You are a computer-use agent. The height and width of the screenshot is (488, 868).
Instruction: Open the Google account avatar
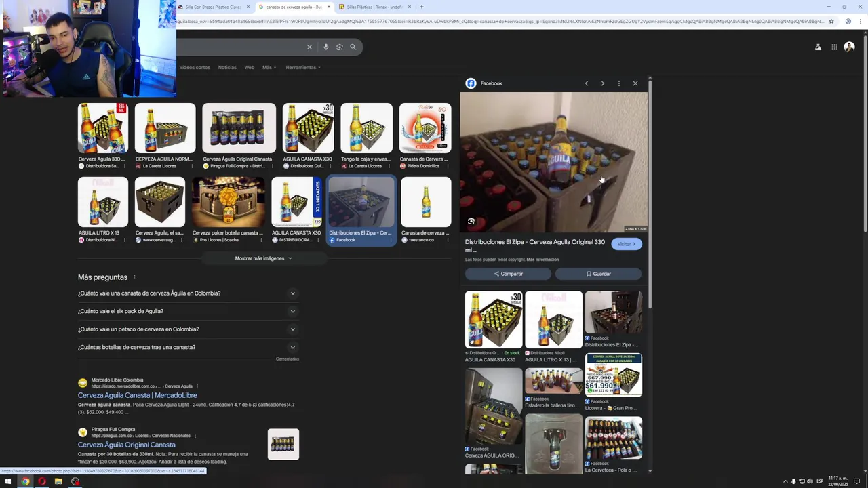(849, 47)
